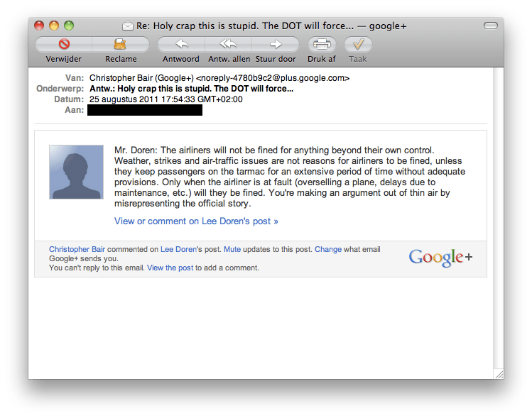The image size is (532, 418).
Task: Click the Google+ logo
Action: point(440,258)
